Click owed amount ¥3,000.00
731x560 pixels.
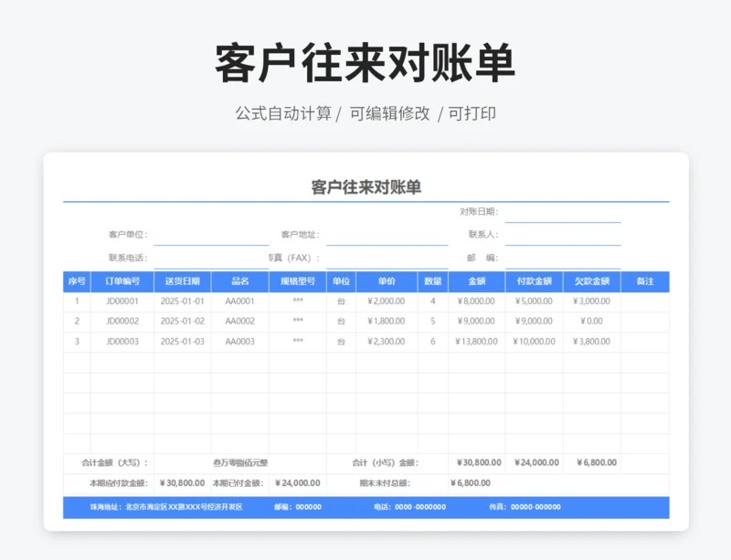click(591, 301)
